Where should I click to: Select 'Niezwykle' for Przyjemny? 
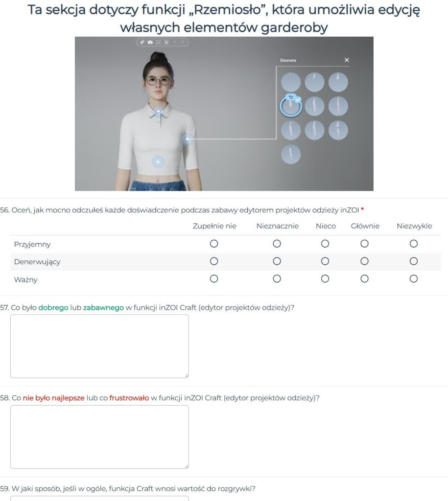(x=414, y=244)
